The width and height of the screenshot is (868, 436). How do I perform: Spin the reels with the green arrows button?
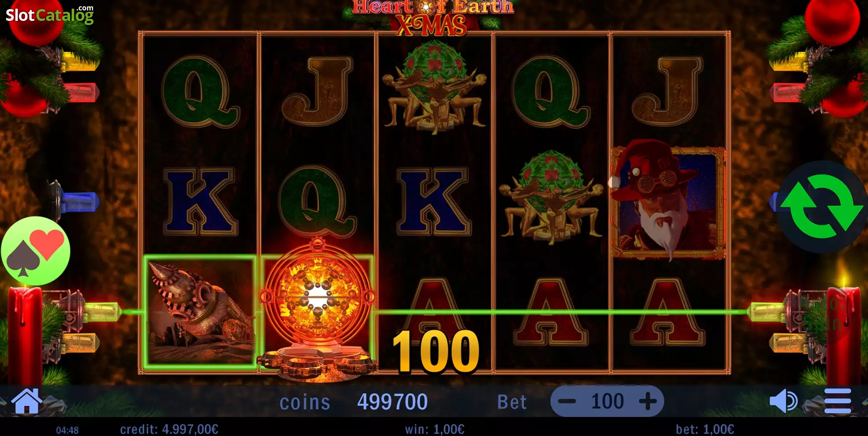[822, 207]
